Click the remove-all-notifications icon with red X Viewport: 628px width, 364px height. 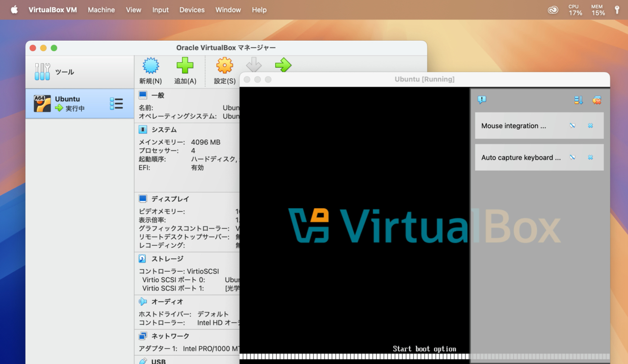click(597, 100)
